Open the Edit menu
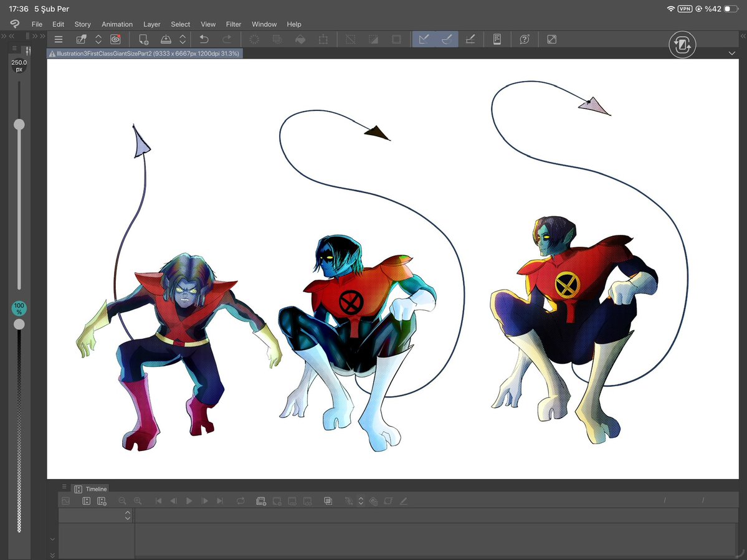 point(58,24)
